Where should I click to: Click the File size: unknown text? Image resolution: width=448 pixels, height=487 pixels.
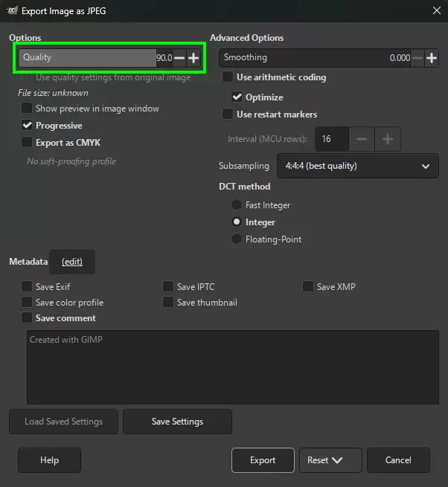click(x=53, y=93)
